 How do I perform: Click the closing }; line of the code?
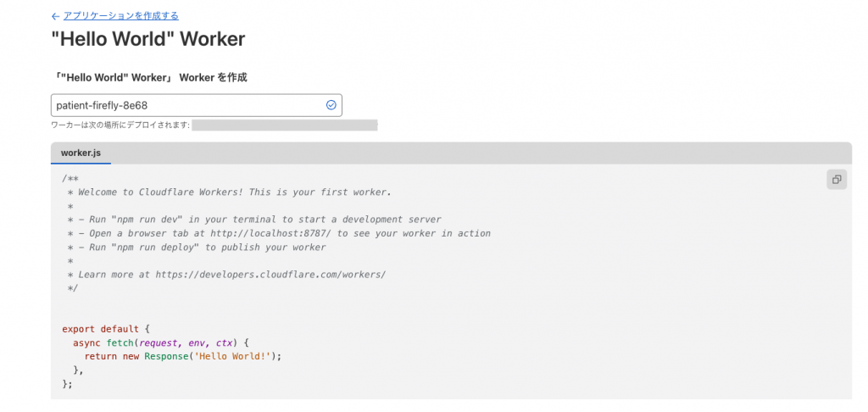tap(68, 383)
